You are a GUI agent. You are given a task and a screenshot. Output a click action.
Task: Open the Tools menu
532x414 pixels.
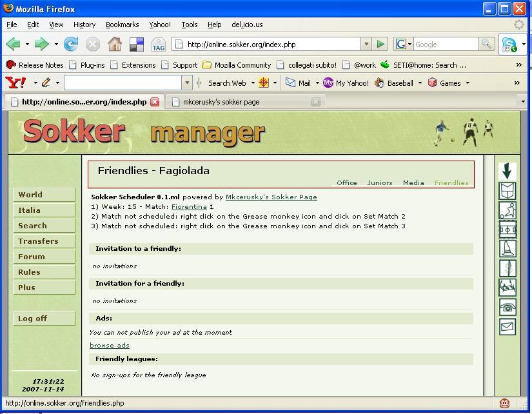pyautogui.click(x=190, y=25)
